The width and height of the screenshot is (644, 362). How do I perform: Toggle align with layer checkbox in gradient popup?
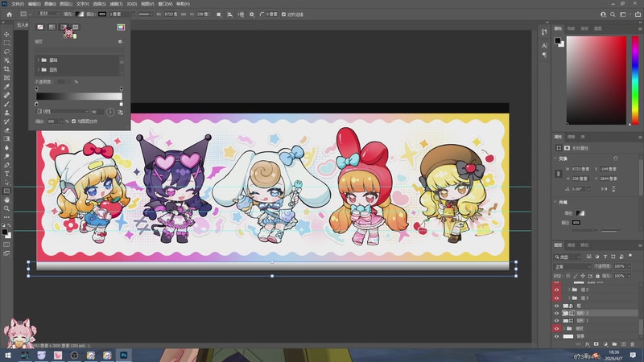click(74, 121)
